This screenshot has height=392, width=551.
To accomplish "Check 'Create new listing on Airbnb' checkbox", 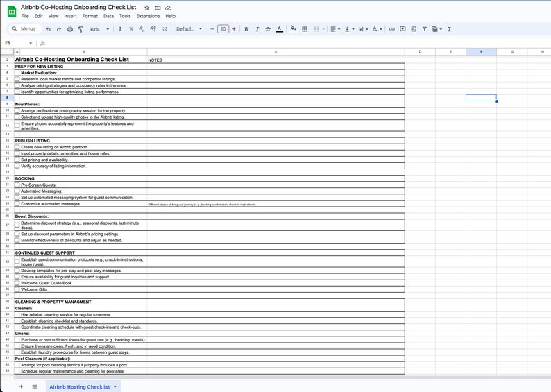I will [17, 147].
